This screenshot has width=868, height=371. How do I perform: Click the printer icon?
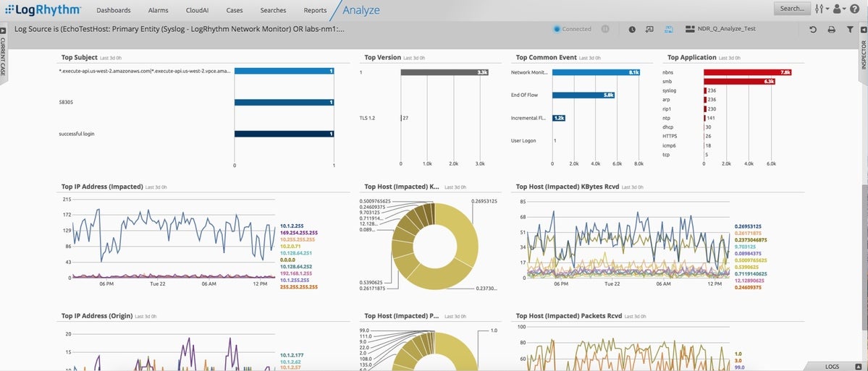click(832, 30)
